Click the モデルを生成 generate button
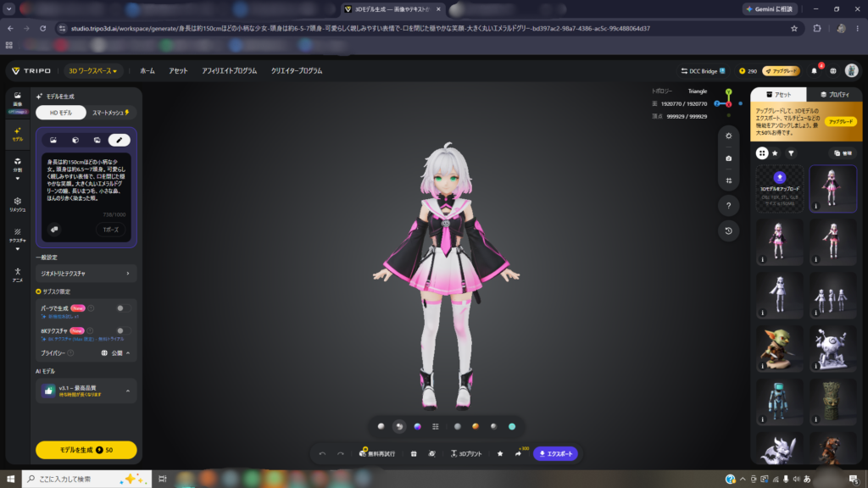This screenshot has height=488, width=868. [x=86, y=450]
